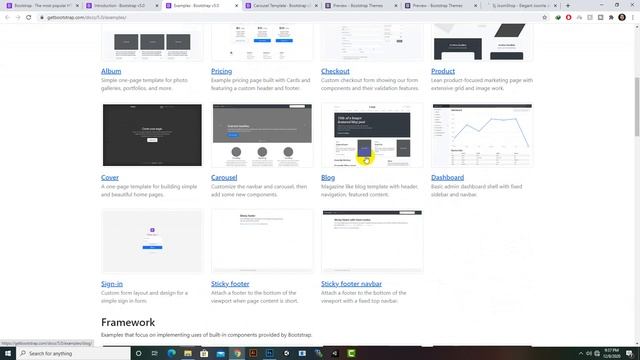Click the Sign-in example thumbnail
Screen dimensions: 640x360
[152, 241]
